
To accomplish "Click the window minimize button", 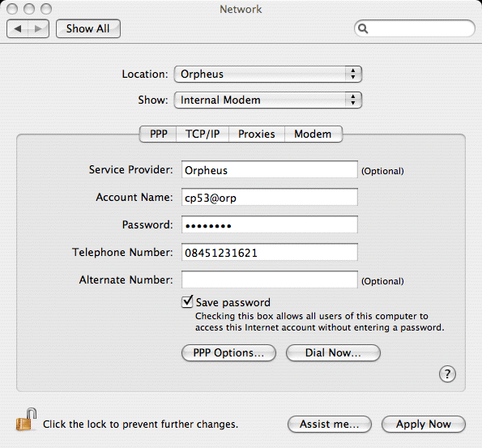I will [x=29, y=9].
